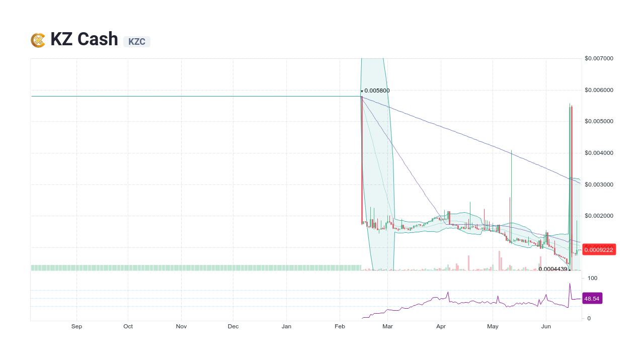Click the Jan date axis label
This screenshot has width=644, height=362.
[x=286, y=326]
